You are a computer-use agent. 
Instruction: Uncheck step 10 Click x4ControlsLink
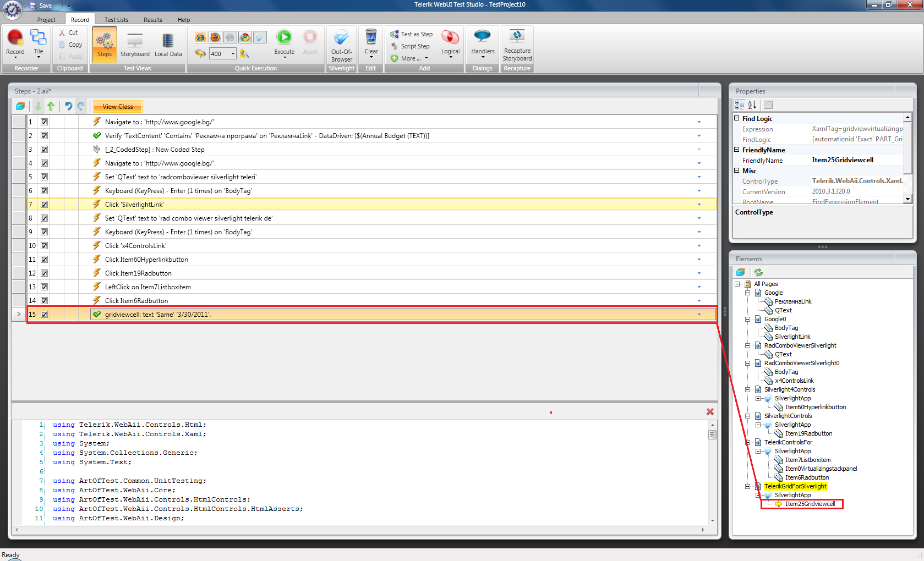pos(44,246)
